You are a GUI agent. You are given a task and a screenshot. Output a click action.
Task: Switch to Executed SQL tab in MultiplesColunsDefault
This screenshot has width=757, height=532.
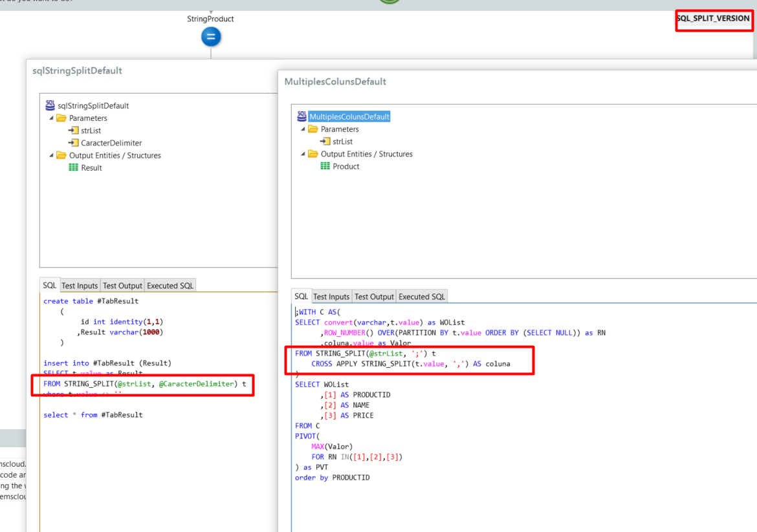[422, 297]
